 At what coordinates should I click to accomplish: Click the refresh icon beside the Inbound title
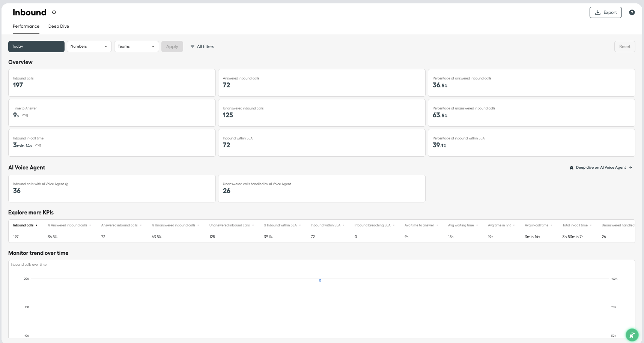pos(54,12)
